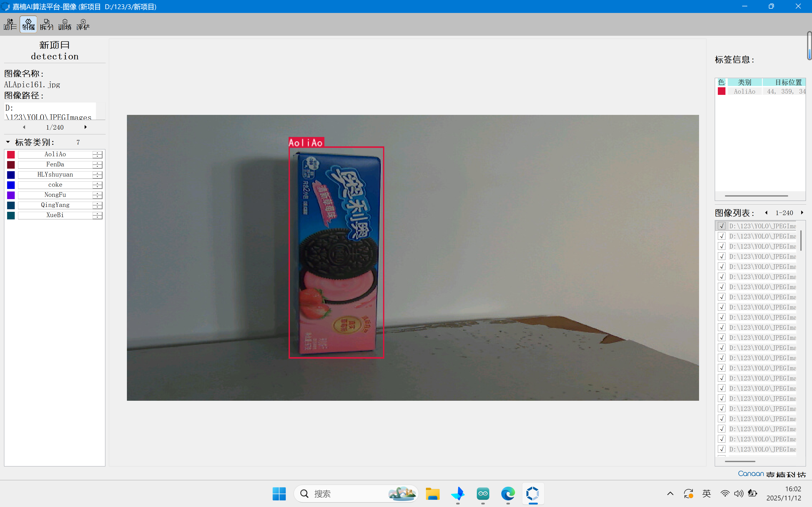
Task: Click the image list horizontal scrollbar
Action: tap(740, 461)
